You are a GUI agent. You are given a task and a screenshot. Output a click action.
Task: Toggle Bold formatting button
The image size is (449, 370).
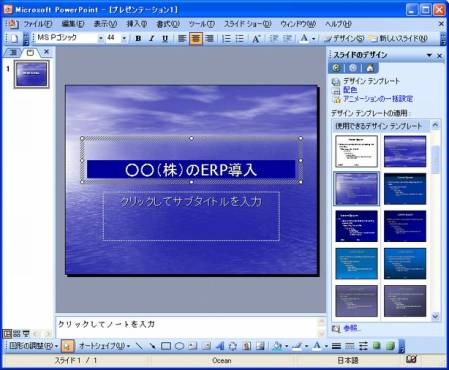[138, 39]
